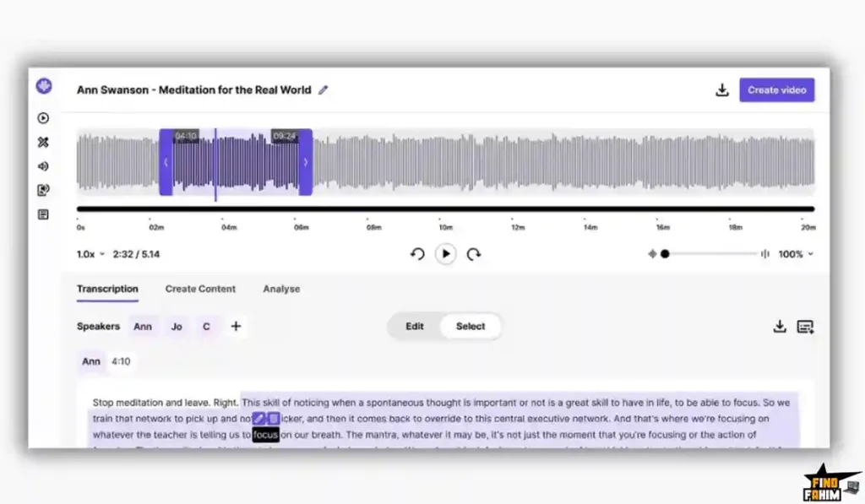Enable Edit mode for transcription

[414, 326]
